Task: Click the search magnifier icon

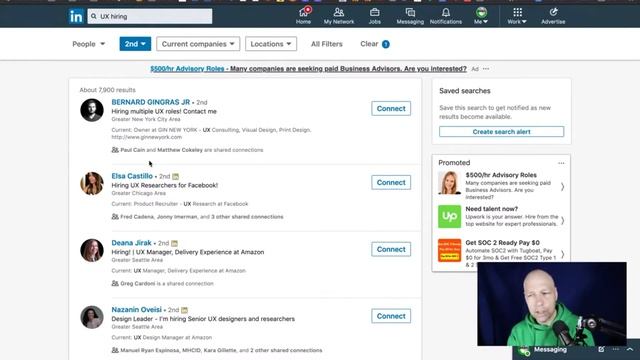Action: (94, 16)
